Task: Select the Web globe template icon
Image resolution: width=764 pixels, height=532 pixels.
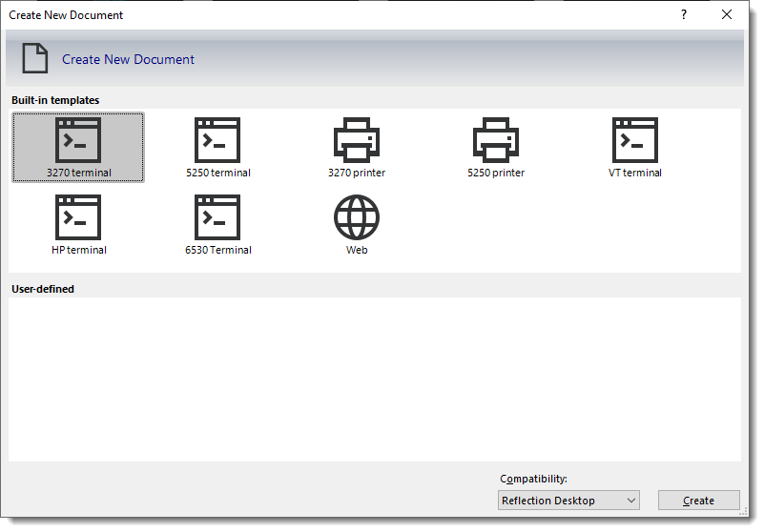Action: [357, 217]
